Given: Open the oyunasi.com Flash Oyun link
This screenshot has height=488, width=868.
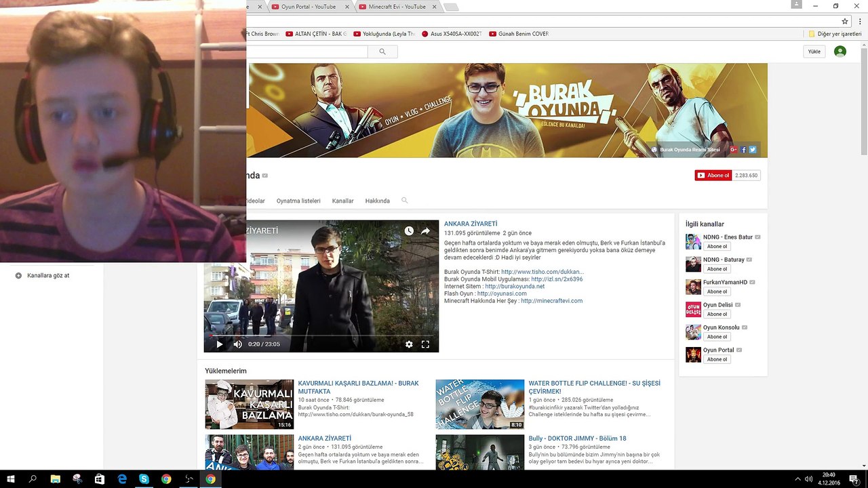Looking at the screenshot, I should coord(502,293).
